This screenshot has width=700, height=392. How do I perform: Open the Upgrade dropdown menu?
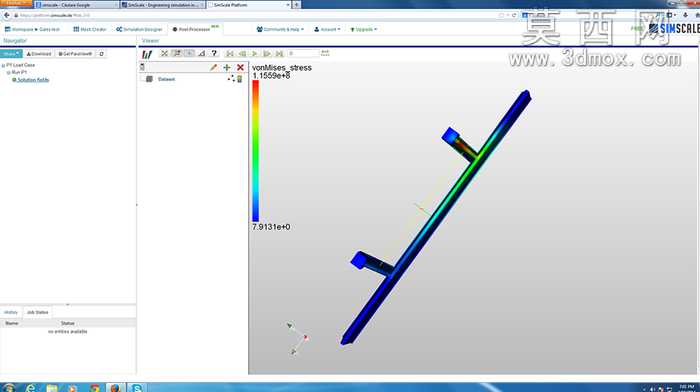[364, 29]
